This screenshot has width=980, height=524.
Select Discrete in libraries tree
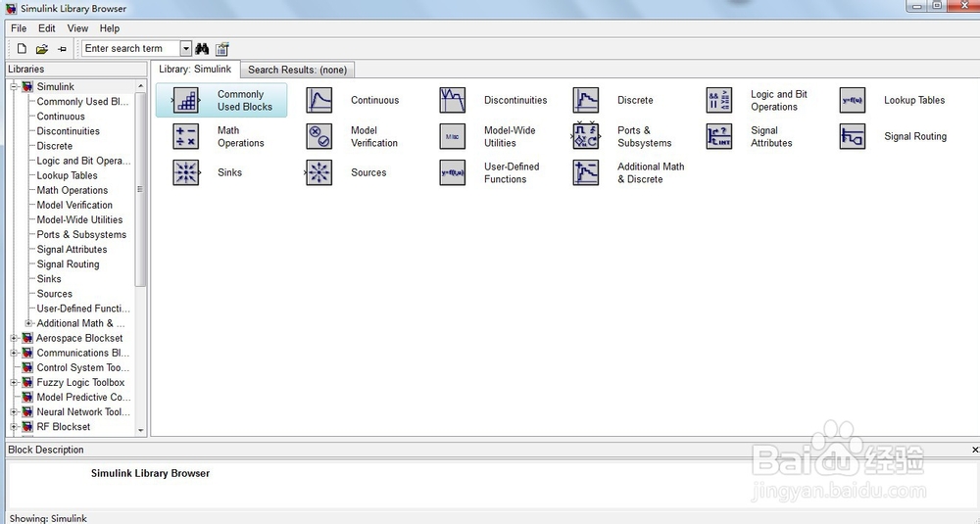pyautogui.click(x=54, y=146)
